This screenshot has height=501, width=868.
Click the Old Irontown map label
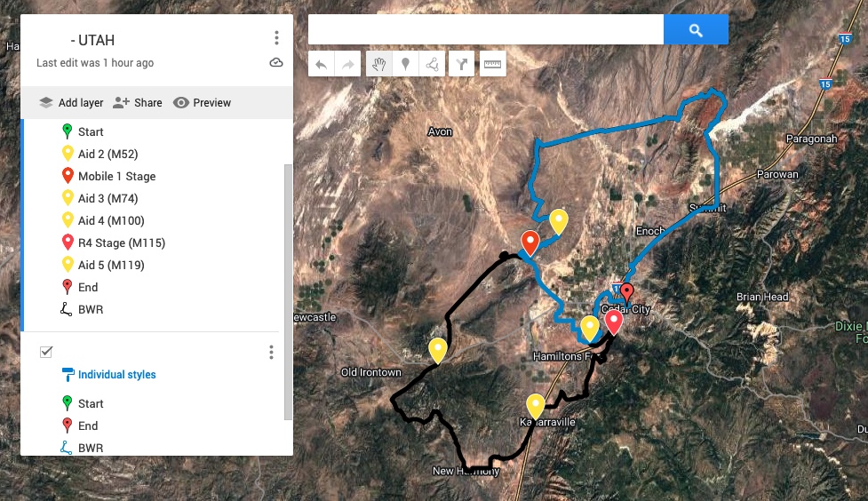[370, 372]
